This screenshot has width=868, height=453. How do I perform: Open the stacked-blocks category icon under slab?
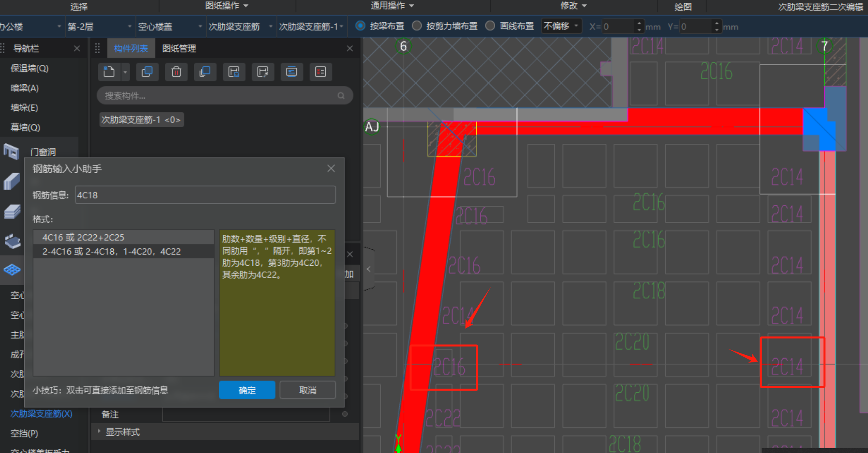(12, 241)
